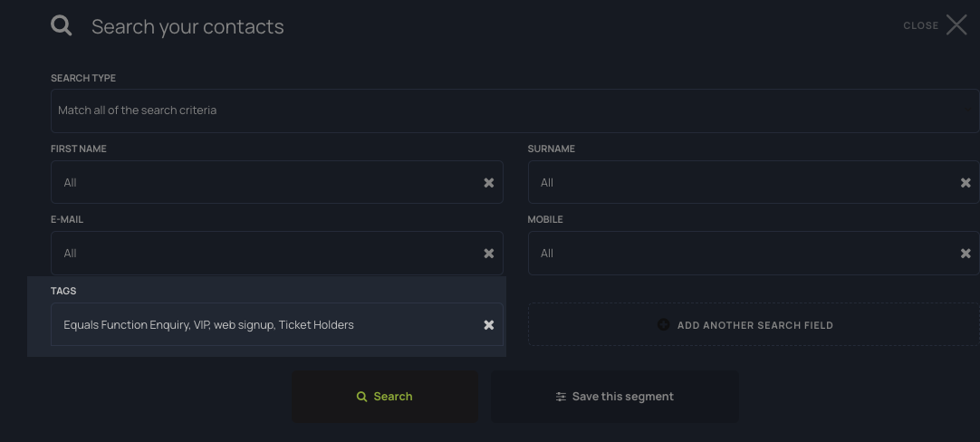Click the magnifier icon beside Search your contacts
The image size is (980, 442).
click(x=62, y=25)
